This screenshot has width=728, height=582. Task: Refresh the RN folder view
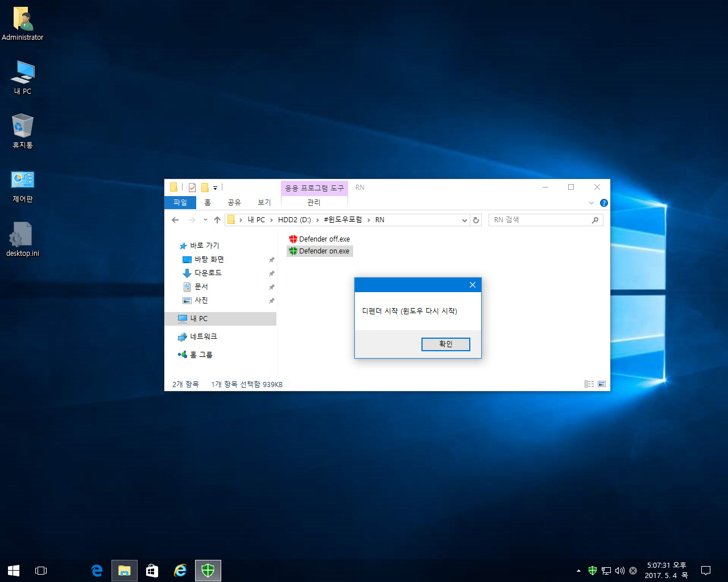[x=476, y=220]
